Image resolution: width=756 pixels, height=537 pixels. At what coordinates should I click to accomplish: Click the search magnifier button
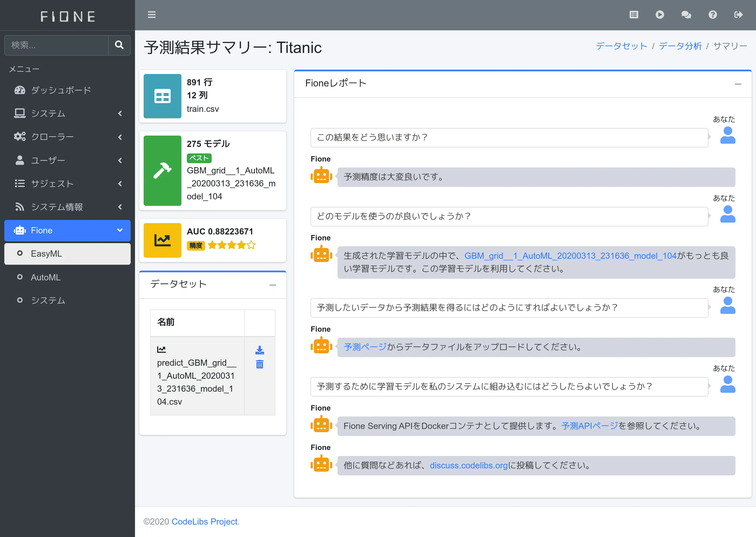pyautogui.click(x=119, y=45)
